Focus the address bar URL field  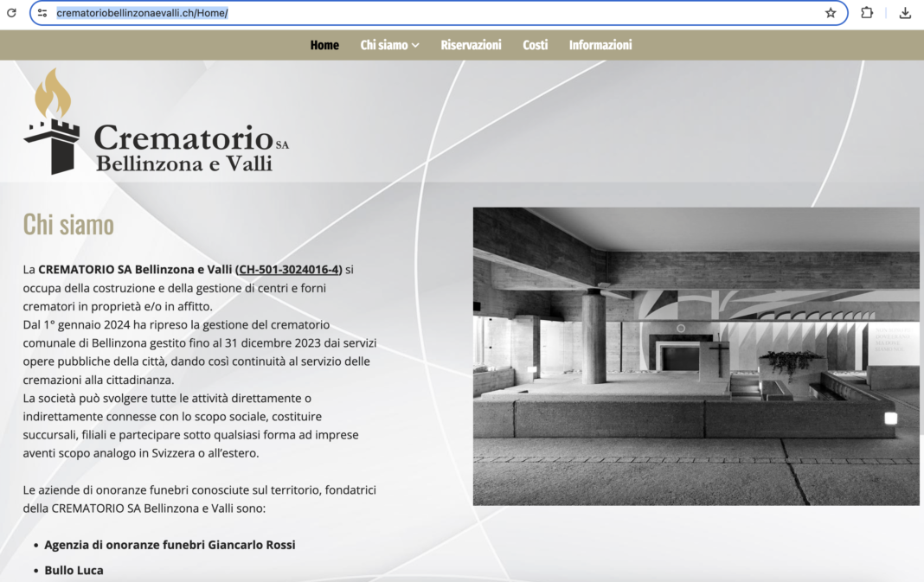433,13
